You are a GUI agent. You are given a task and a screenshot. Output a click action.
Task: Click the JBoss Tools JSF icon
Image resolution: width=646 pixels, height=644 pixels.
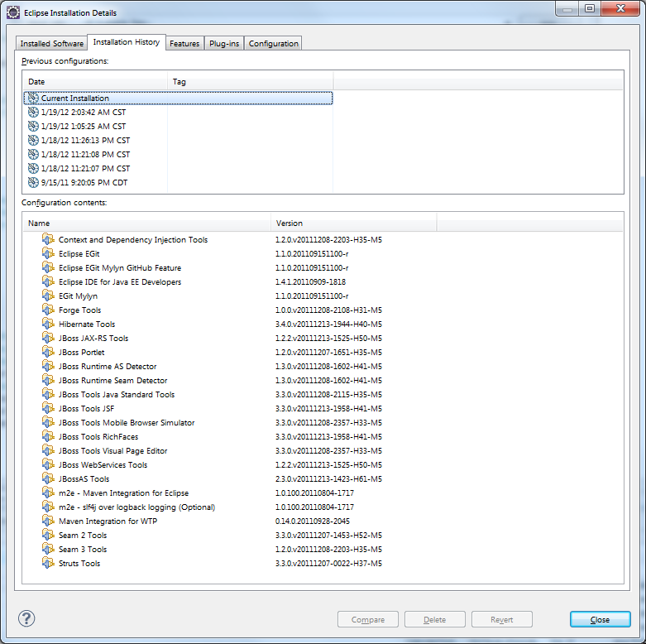(x=48, y=408)
